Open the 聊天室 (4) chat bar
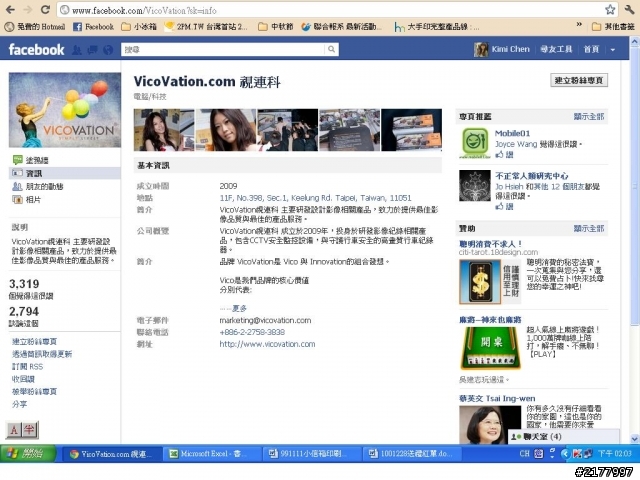 pos(563,436)
